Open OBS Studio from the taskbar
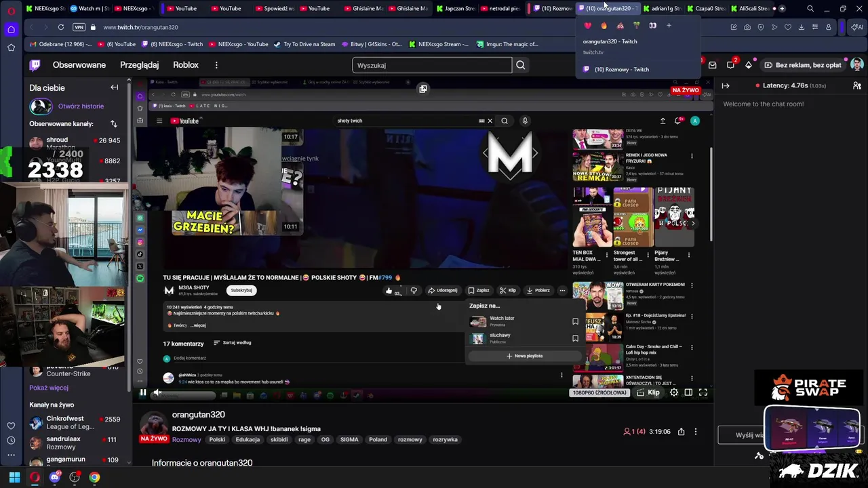868x488 pixels. (x=75, y=477)
